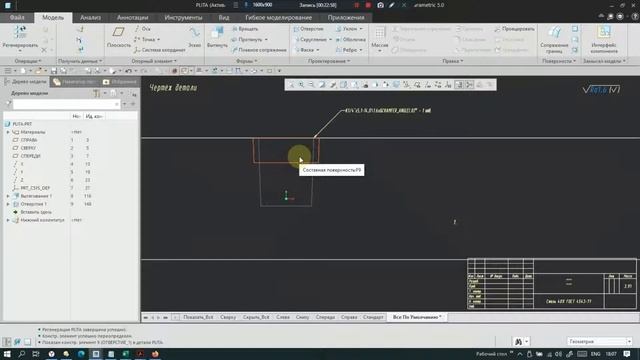Viewport: 640px width, 360px height.
Task: Select Плавное сопряжение blend tool
Action: click(x=259, y=50)
